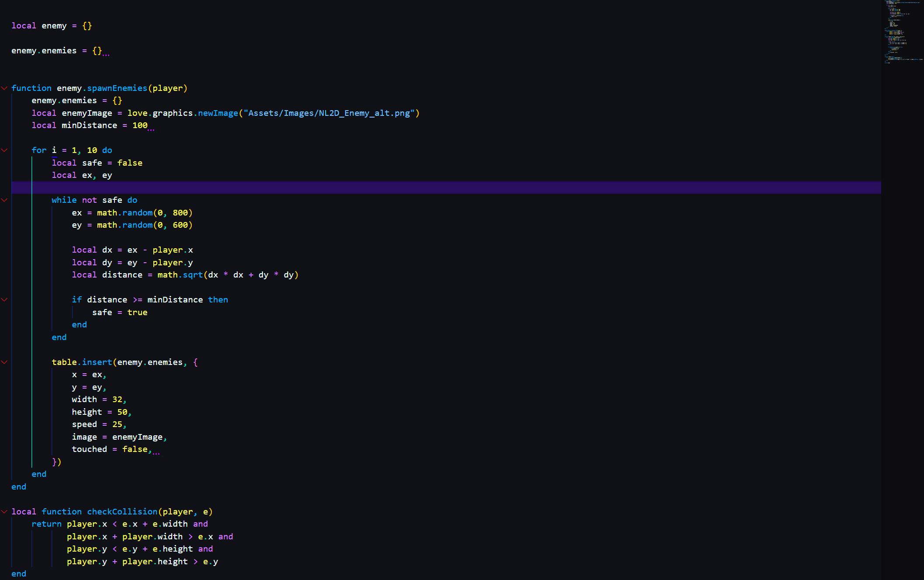
Task: Click 'height = 50,' table field
Action: [102, 412]
